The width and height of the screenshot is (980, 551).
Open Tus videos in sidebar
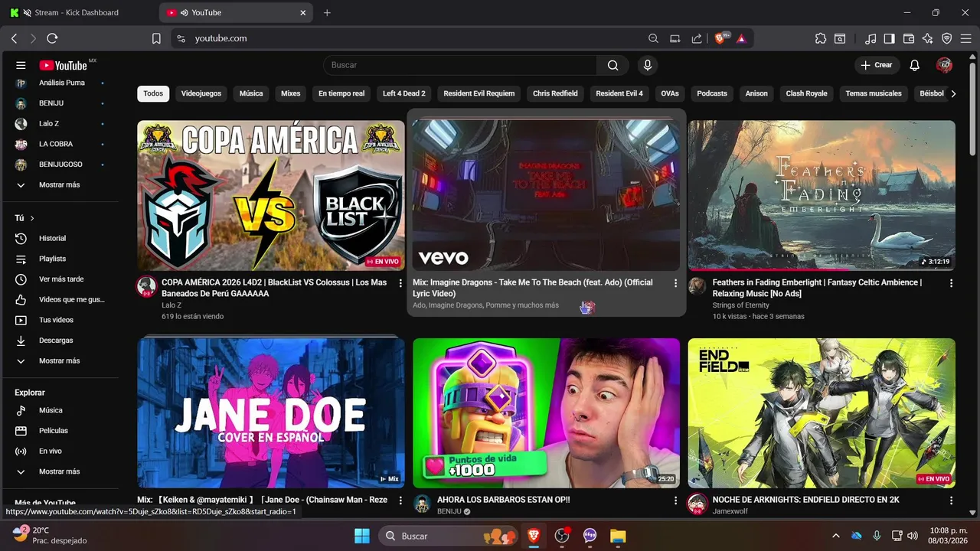pos(60,320)
